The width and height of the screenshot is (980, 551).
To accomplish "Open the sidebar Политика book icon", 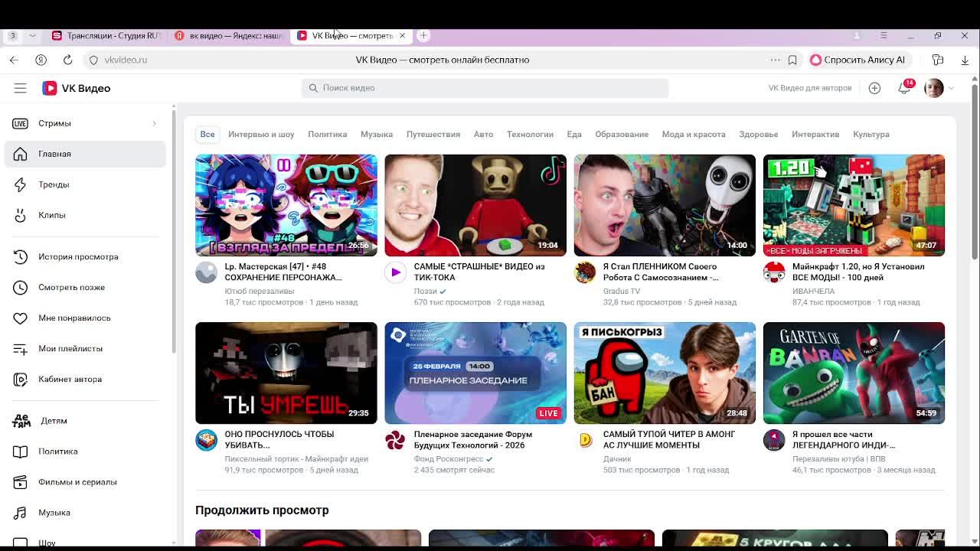I will click(21, 452).
